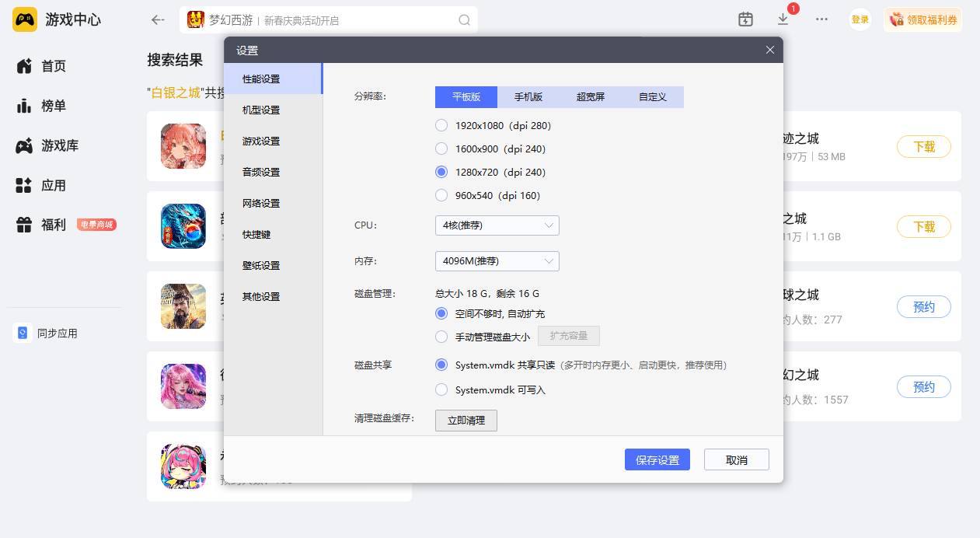Click 下载 for the 53 MB game

pos(924,146)
